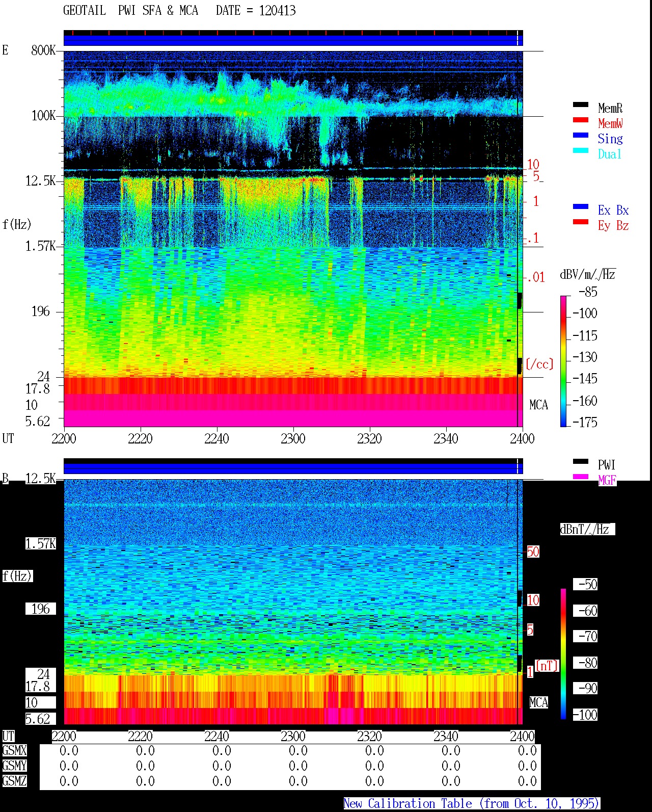Click the red Ey Bz legend swatch
The image size is (652, 812).
coord(580,222)
